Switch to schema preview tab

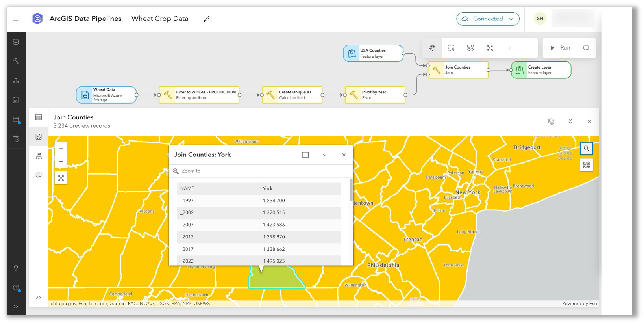pos(39,156)
